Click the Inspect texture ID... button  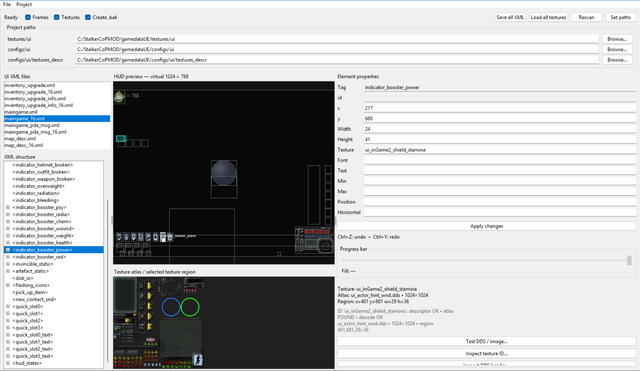click(x=487, y=353)
